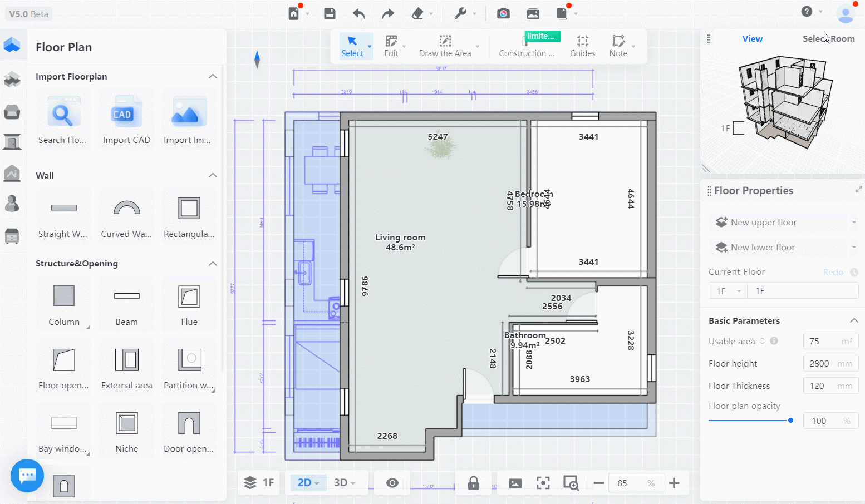Click the Redo arrow icon
Screen dimensions: 865x504
tap(388, 14)
